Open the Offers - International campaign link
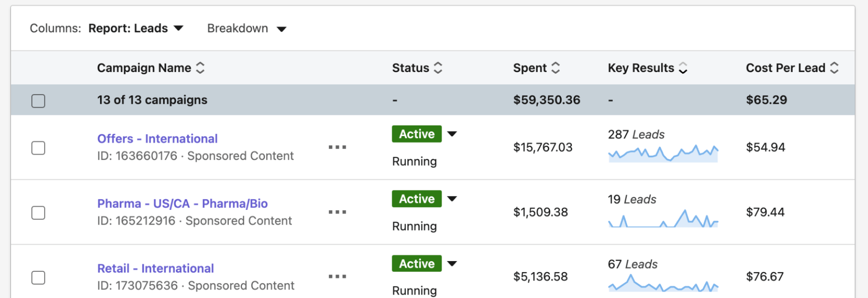The image size is (868, 298). tap(157, 139)
